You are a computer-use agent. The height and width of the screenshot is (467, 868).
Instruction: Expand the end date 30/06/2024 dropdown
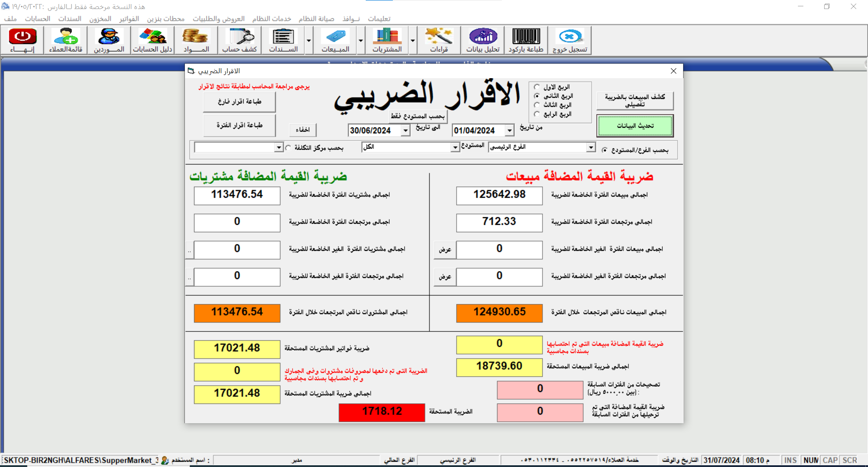[x=406, y=131]
